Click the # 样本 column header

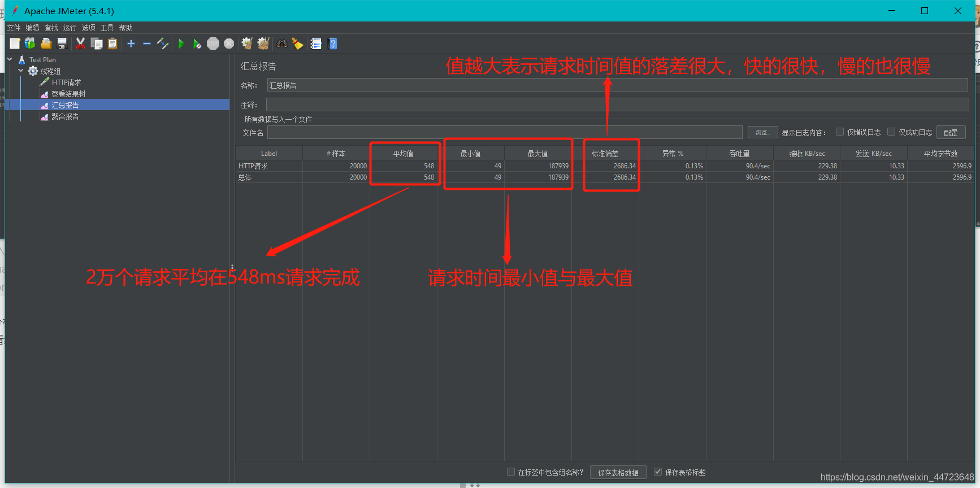336,154
